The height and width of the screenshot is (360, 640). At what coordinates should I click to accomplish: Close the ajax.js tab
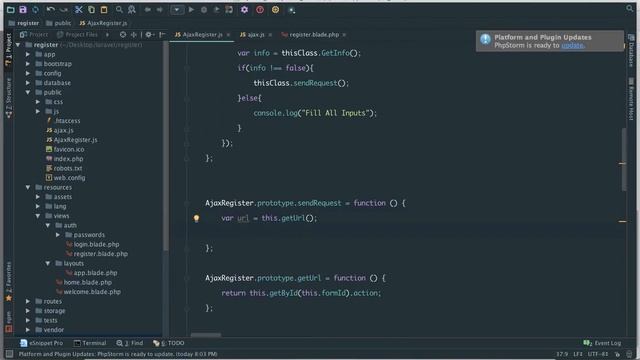point(270,35)
